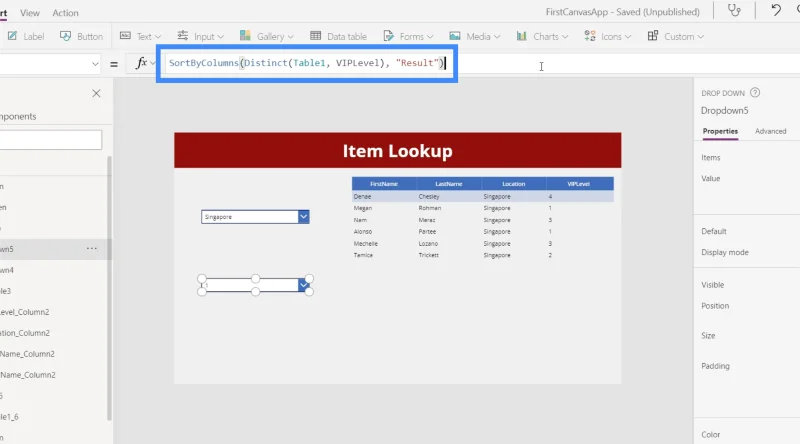This screenshot has height=444, width=800.
Task: Click the Label icon in the ribbon
Action: pos(12,36)
